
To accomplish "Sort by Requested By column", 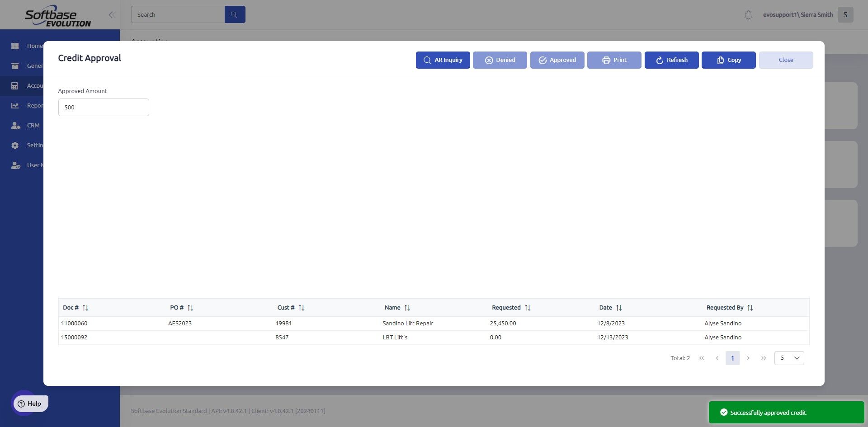I will click(750, 308).
